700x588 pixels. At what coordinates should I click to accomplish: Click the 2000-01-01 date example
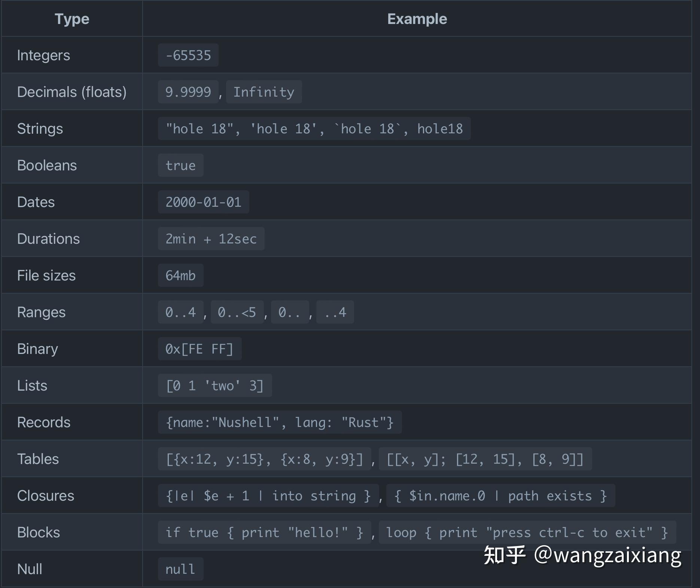[x=203, y=202]
